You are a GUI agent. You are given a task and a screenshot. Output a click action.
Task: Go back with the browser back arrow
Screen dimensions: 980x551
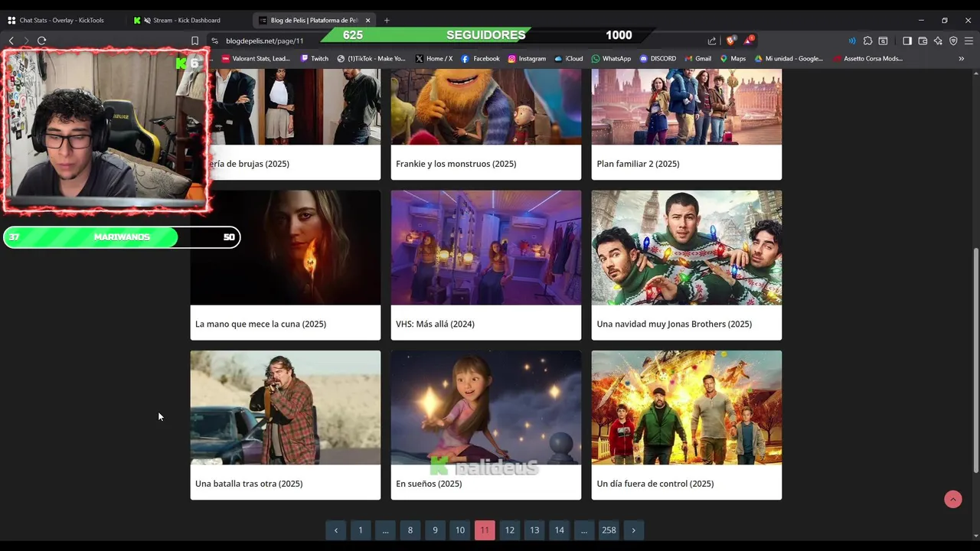pos(11,41)
